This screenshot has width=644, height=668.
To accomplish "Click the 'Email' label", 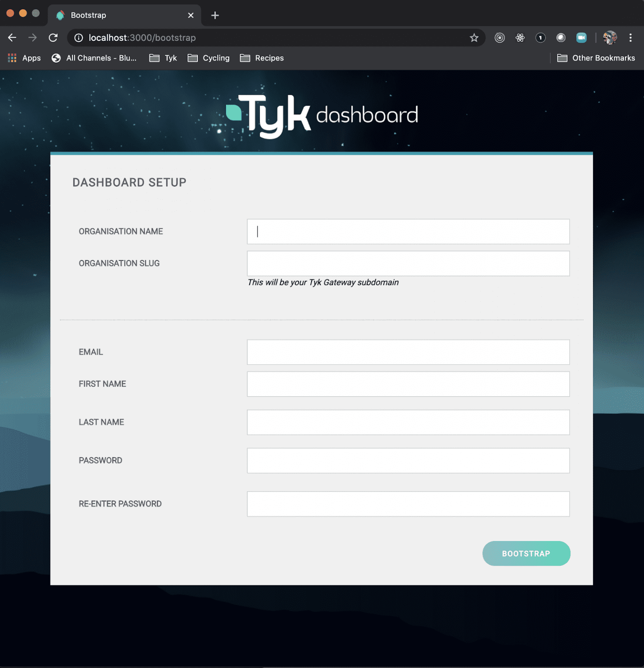I will click(x=91, y=352).
